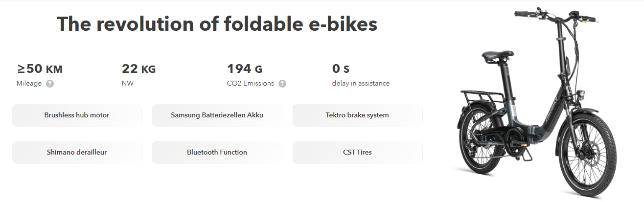Viewport: 644px width, 202px height.
Task: Click the CST Tires feature button
Action: pyautogui.click(x=357, y=152)
